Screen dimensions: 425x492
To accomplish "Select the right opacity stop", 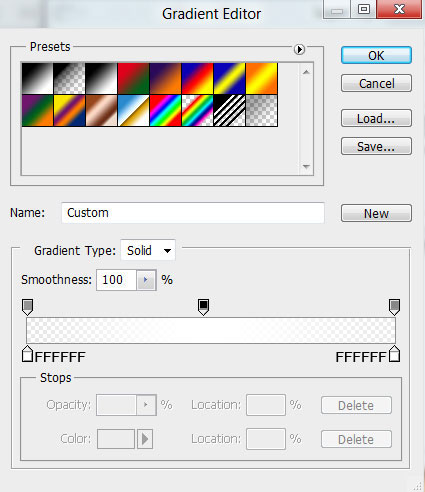I will (x=394, y=307).
